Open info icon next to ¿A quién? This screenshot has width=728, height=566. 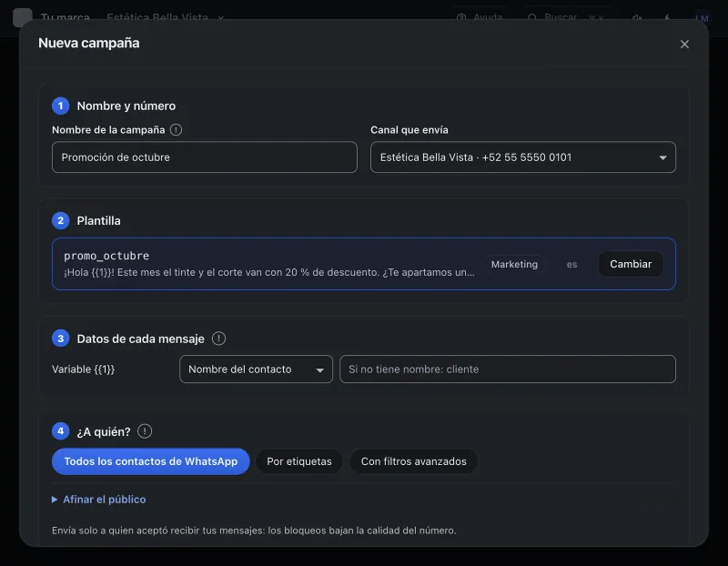tap(145, 431)
